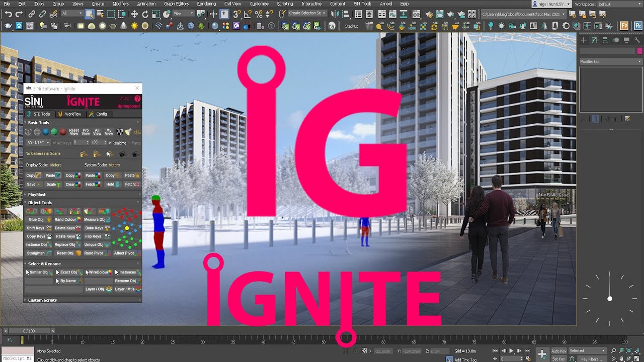Click the red sphere display icon in IgNite

[63, 132]
